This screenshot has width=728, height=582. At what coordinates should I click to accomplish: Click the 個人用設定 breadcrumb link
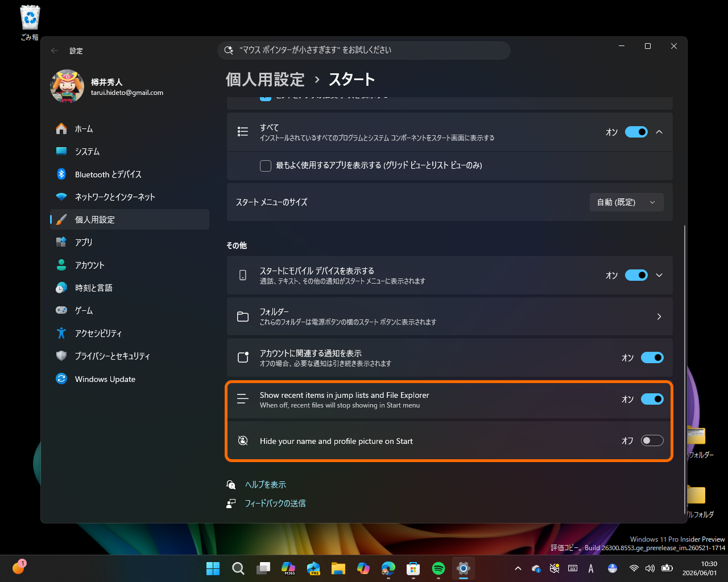pyautogui.click(x=265, y=80)
